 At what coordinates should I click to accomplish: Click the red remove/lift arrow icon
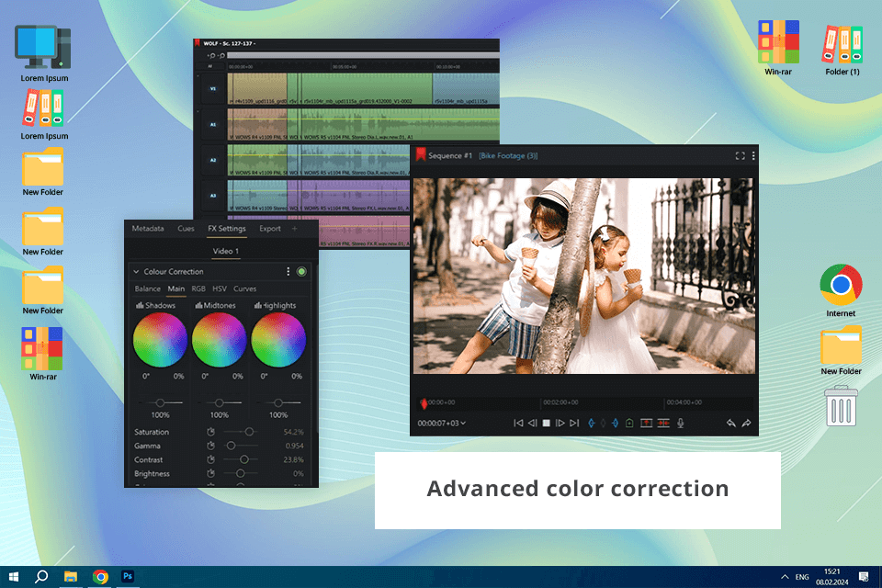pos(646,424)
